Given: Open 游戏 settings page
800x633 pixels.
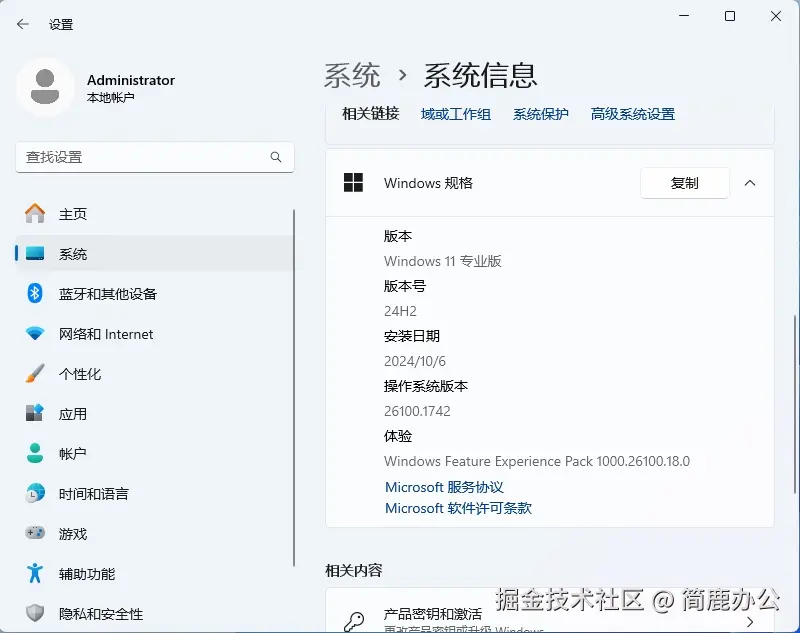Looking at the screenshot, I should 155,533.
